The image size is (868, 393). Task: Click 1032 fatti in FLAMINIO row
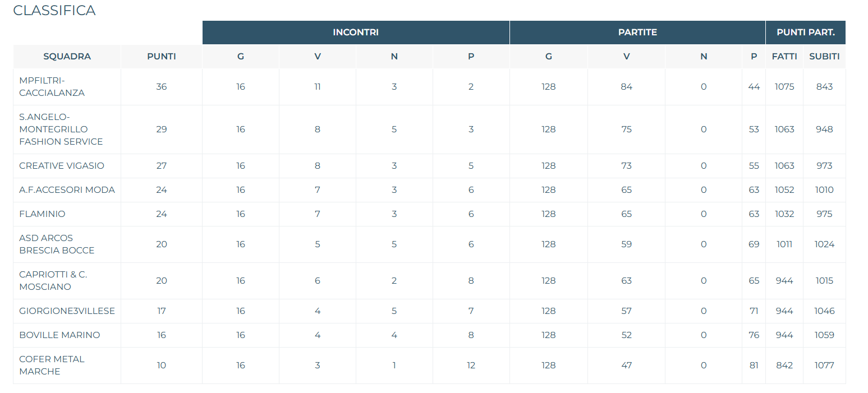click(784, 214)
